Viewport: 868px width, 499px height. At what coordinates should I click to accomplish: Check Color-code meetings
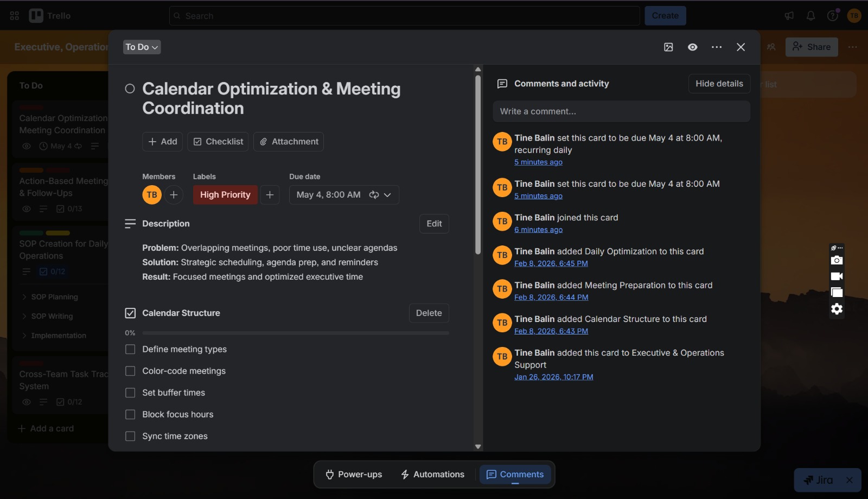130,371
